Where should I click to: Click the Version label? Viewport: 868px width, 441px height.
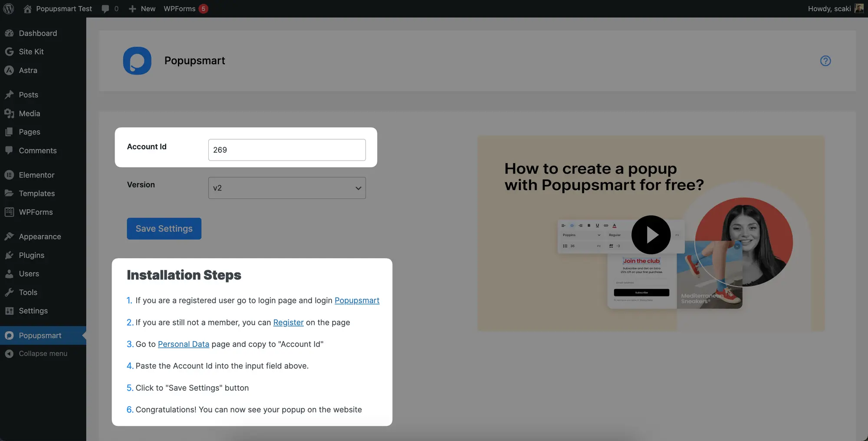click(x=141, y=184)
